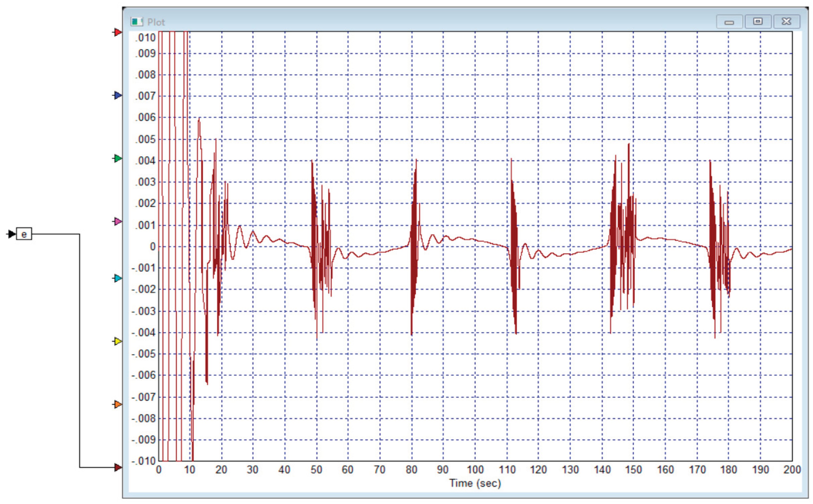Select the 'e' variable block
The width and height of the screenshot is (813, 504).
coord(24,234)
